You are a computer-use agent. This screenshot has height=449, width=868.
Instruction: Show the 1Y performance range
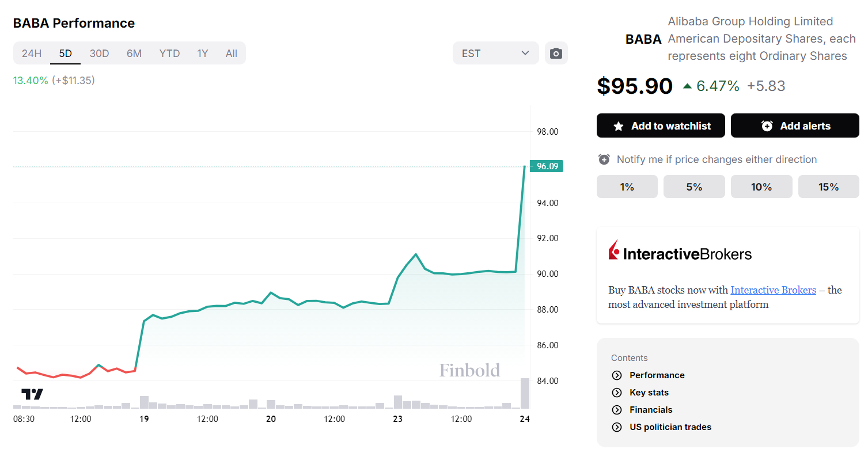(203, 54)
